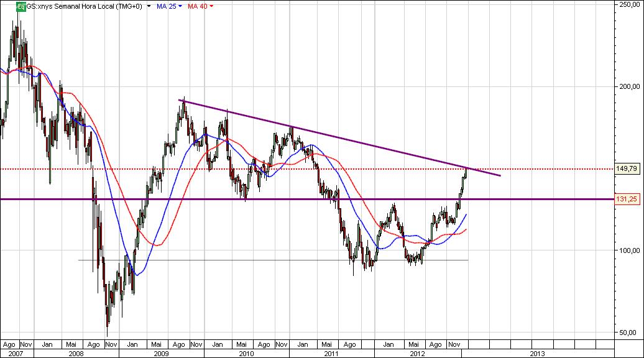644x358 pixels.
Task: Click the 2009 year label on the time axis
Action: (161, 354)
